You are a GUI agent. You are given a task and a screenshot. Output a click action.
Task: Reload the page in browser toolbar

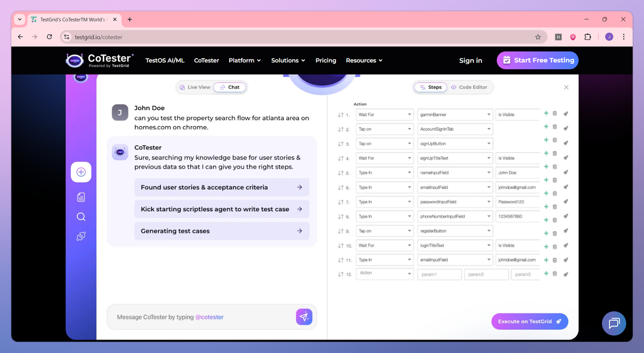pos(49,37)
